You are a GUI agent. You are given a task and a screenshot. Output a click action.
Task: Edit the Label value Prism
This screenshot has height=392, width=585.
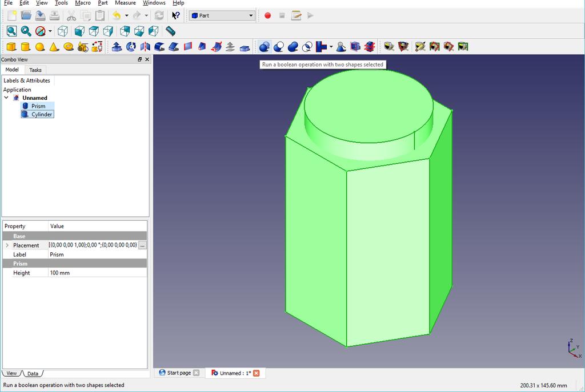click(97, 254)
